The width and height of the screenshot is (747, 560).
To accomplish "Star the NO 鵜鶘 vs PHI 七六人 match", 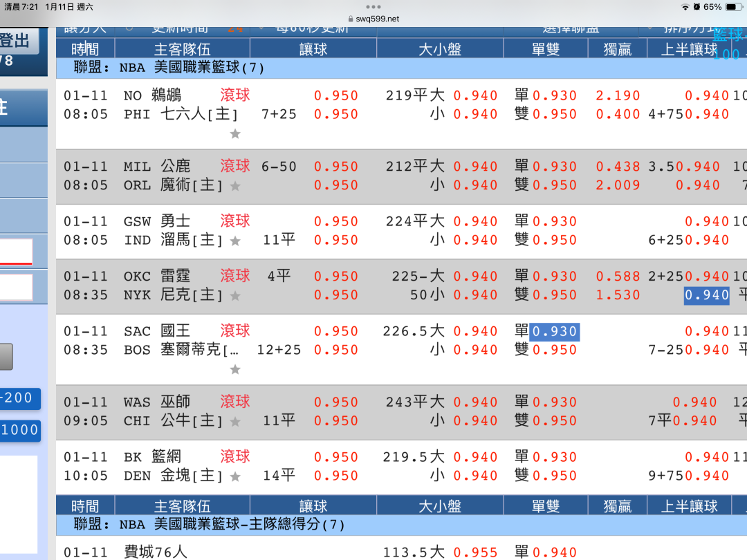I will point(235,134).
